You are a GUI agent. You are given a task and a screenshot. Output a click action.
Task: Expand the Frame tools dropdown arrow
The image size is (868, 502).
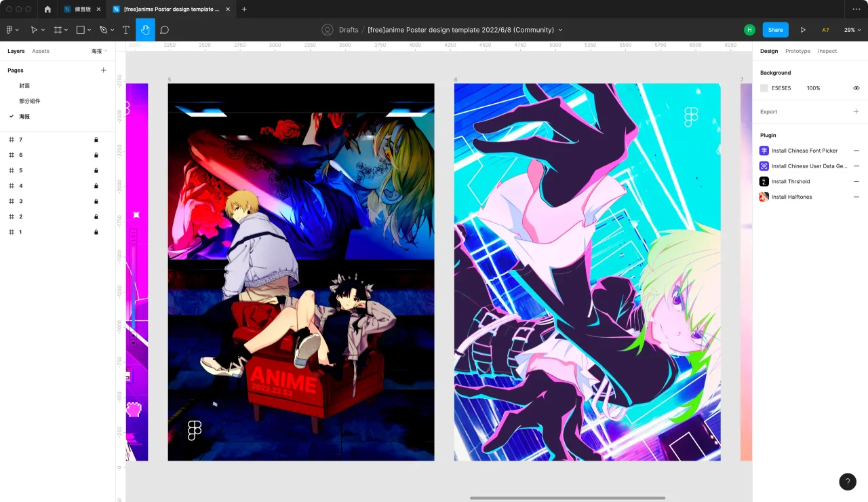pos(66,31)
